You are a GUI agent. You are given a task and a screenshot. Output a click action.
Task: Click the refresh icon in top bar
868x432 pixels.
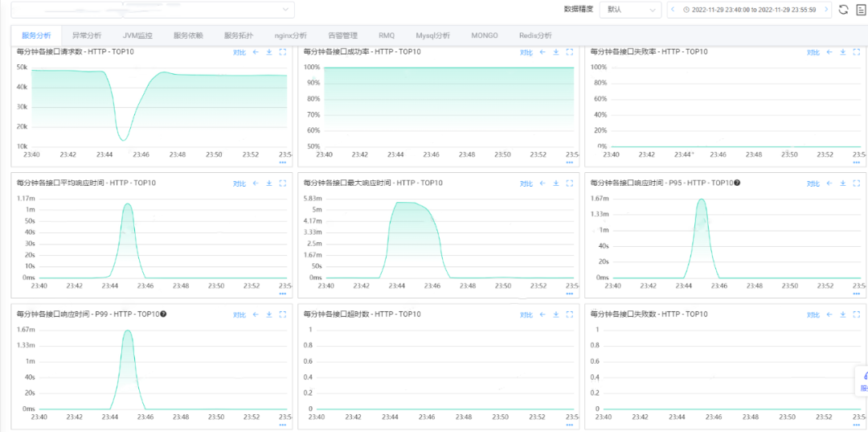843,10
